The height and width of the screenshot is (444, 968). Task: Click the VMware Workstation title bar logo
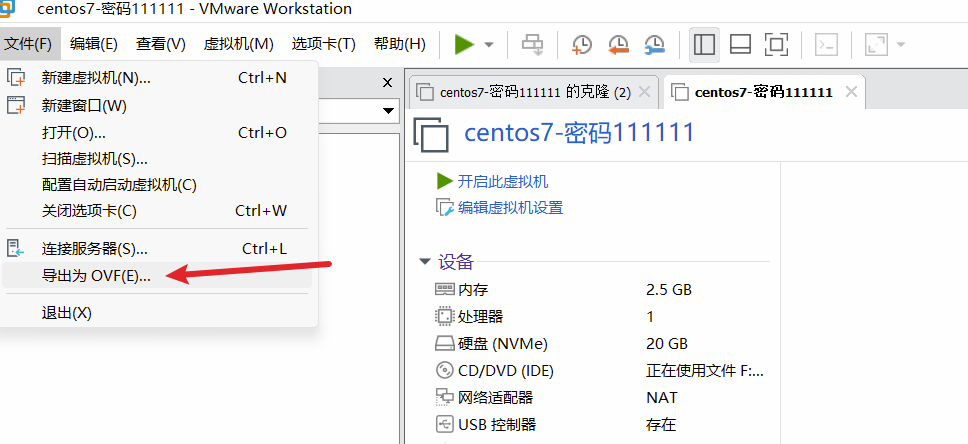[7, 9]
